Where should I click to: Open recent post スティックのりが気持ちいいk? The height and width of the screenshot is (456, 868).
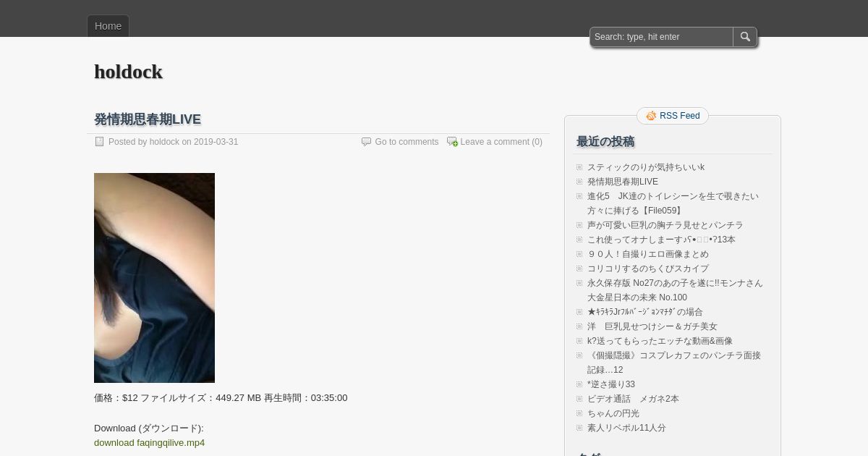[646, 167]
